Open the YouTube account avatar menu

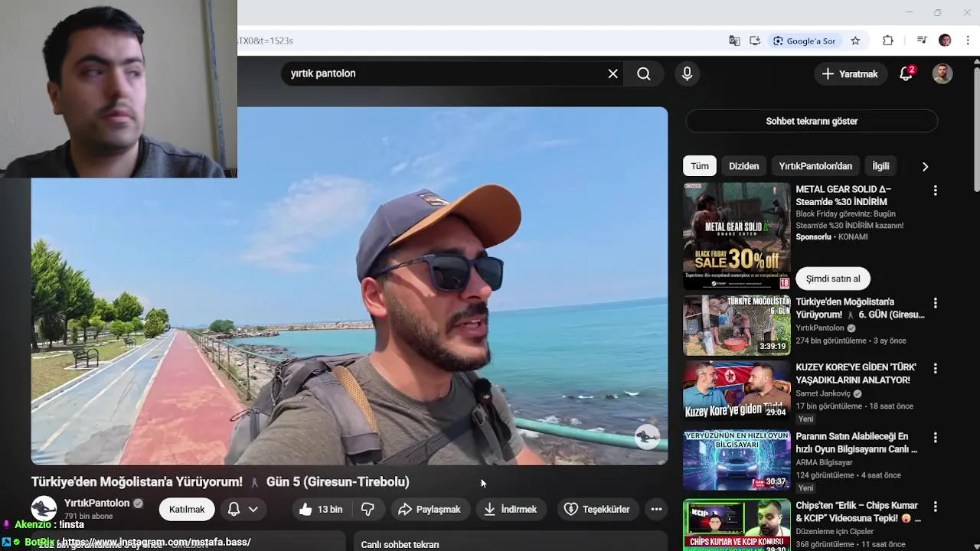942,73
